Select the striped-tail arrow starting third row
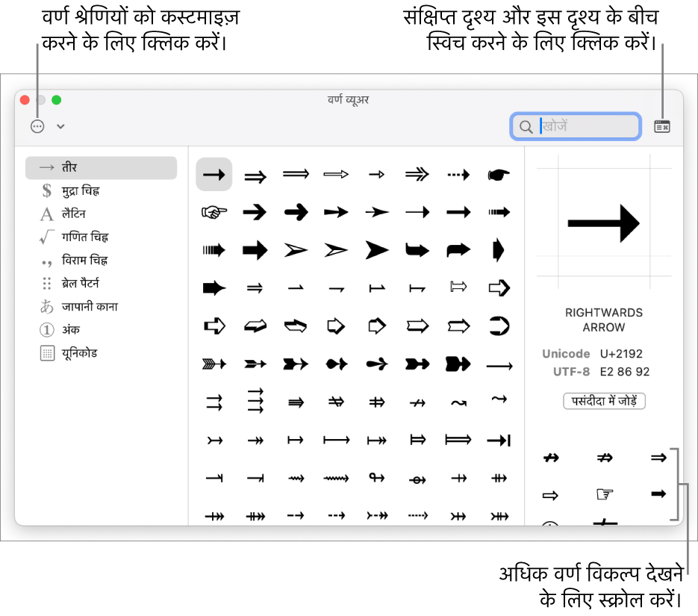This screenshot has width=698, height=616. pos(214,250)
